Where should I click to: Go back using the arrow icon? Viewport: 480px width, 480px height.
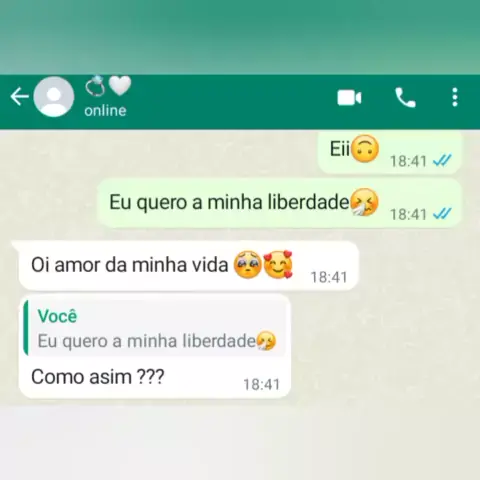point(19,97)
